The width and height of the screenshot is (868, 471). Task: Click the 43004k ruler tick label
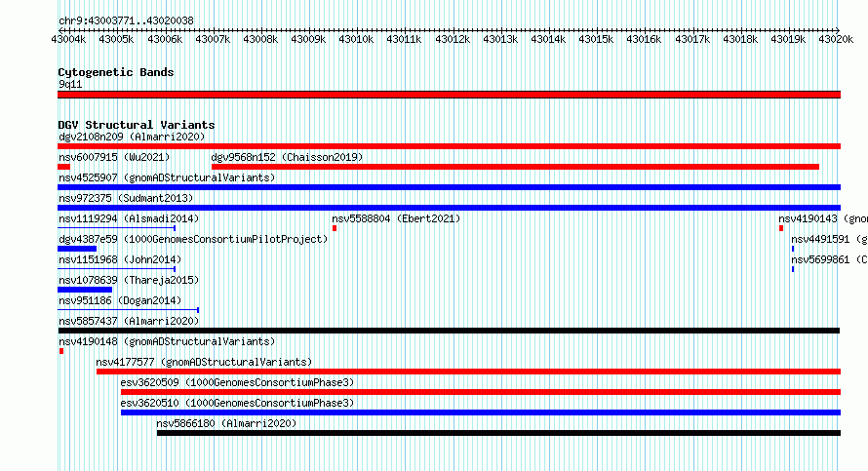tap(68, 40)
